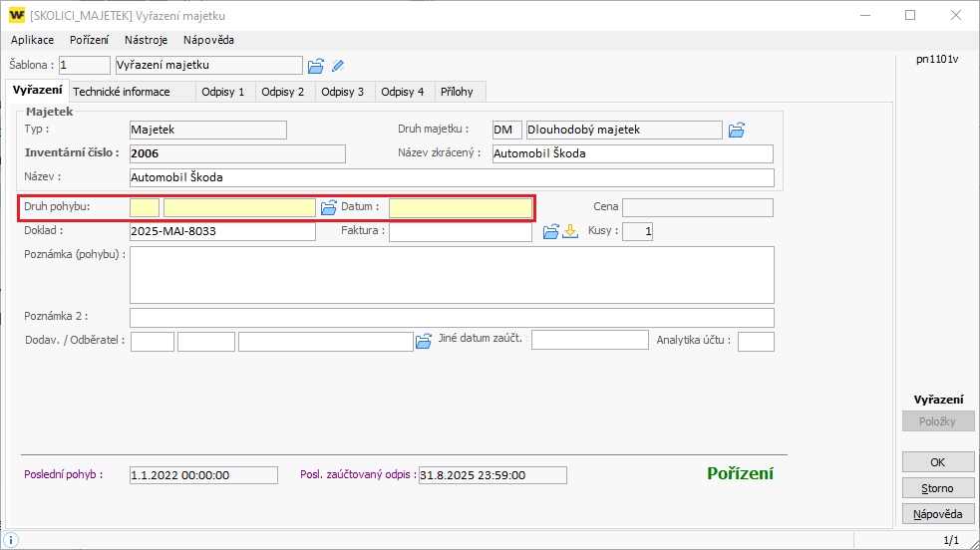980x550 pixels.
Task: Open the Dodav. / Odběratel lookup folder icon
Action: (423, 341)
